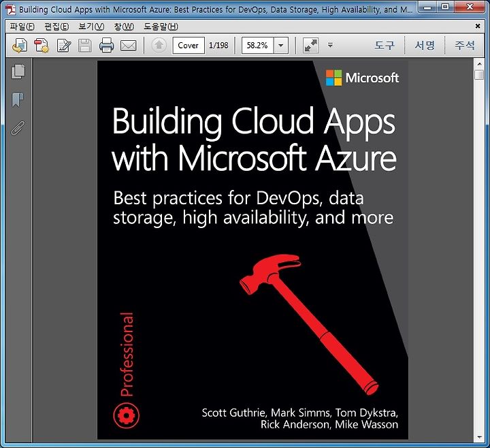Click the vertical scrollbar up arrow

click(479, 64)
